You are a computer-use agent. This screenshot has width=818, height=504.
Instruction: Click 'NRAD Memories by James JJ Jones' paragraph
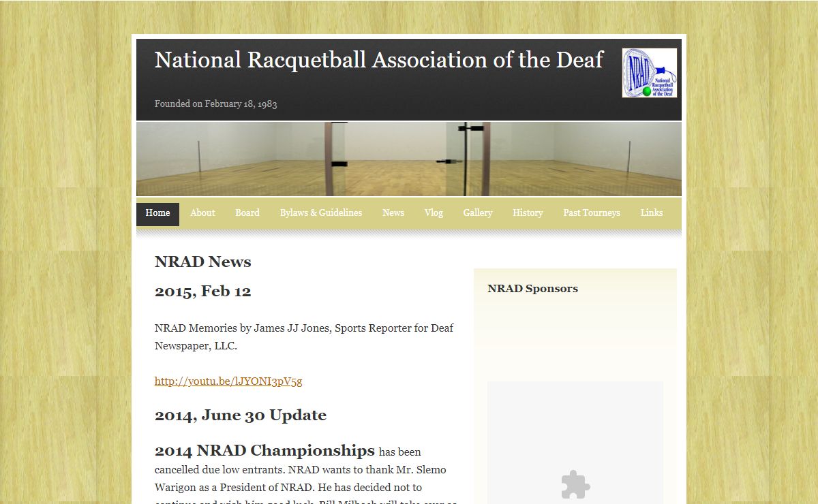[x=304, y=337]
